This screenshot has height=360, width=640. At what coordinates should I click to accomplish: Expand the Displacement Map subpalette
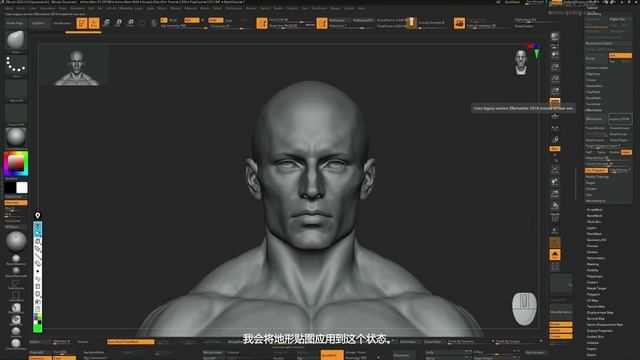[x=600, y=313]
